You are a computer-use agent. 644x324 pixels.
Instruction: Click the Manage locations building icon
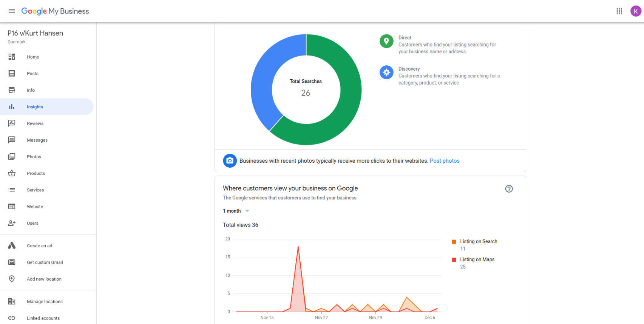click(12, 301)
